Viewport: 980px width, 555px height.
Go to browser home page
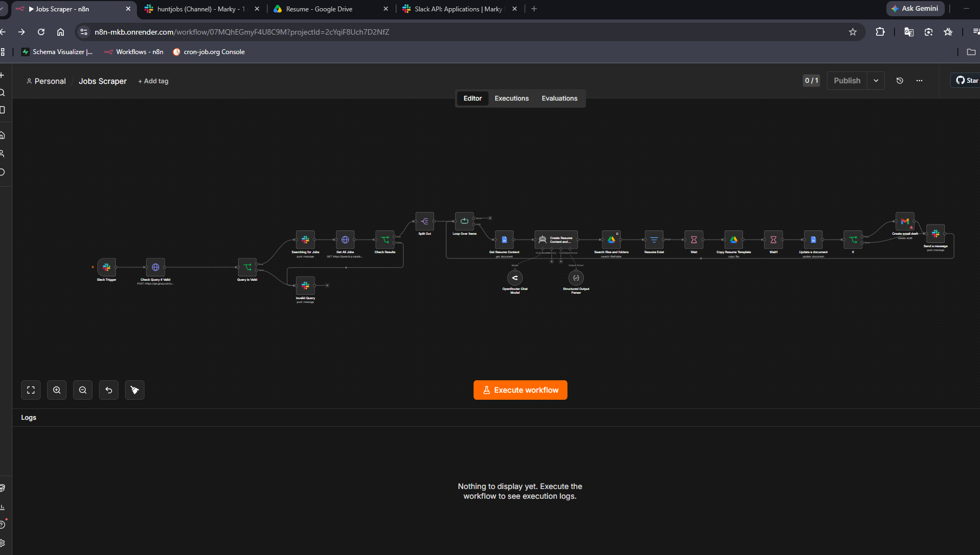click(61, 32)
